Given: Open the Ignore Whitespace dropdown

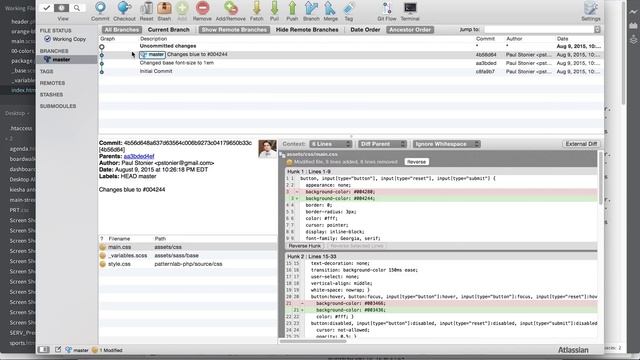Looking at the screenshot, I should [446, 144].
